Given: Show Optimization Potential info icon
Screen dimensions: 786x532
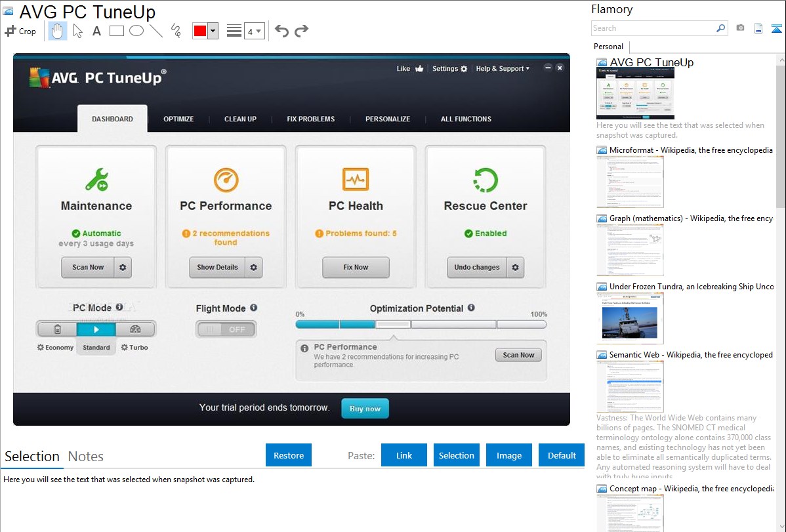Looking at the screenshot, I should (x=471, y=308).
